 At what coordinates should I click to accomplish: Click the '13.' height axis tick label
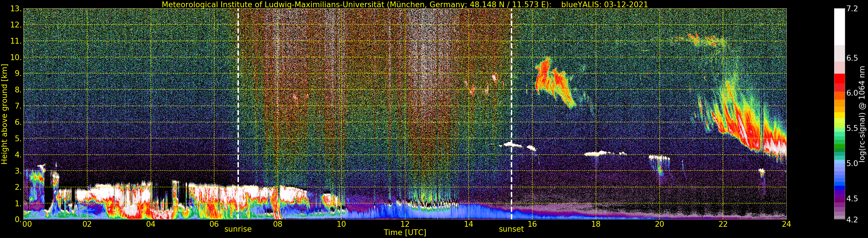pyautogui.click(x=16, y=9)
